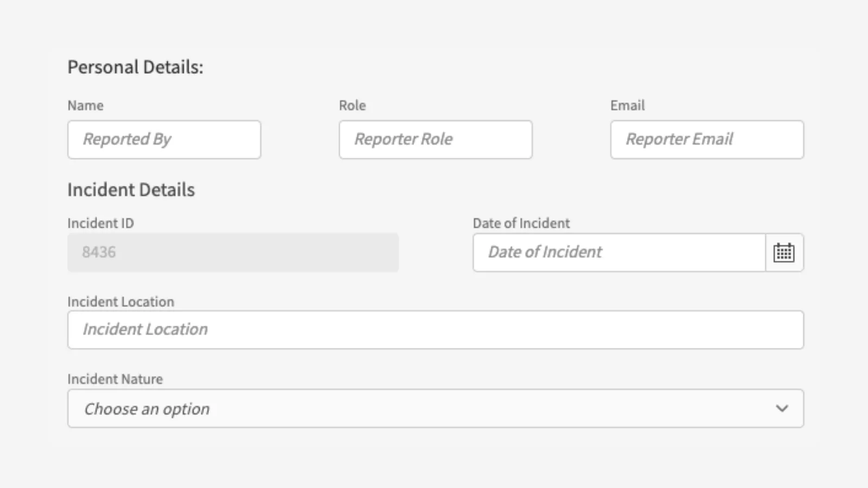Expand the Incident Nature dropdown chevron
This screenshot has height=488, width=868.
(782, 408)
